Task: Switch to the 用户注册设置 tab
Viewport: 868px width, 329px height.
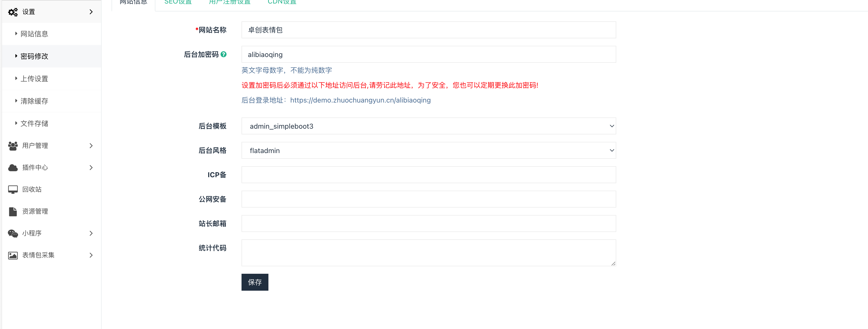Action: click(x=230, y=2)
